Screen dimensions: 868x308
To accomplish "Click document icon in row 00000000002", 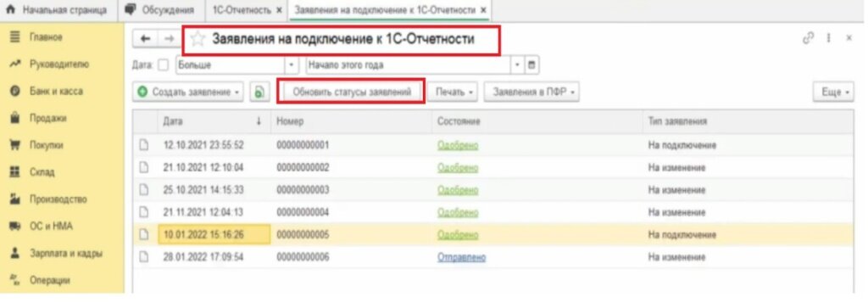I will coord(144,168).
